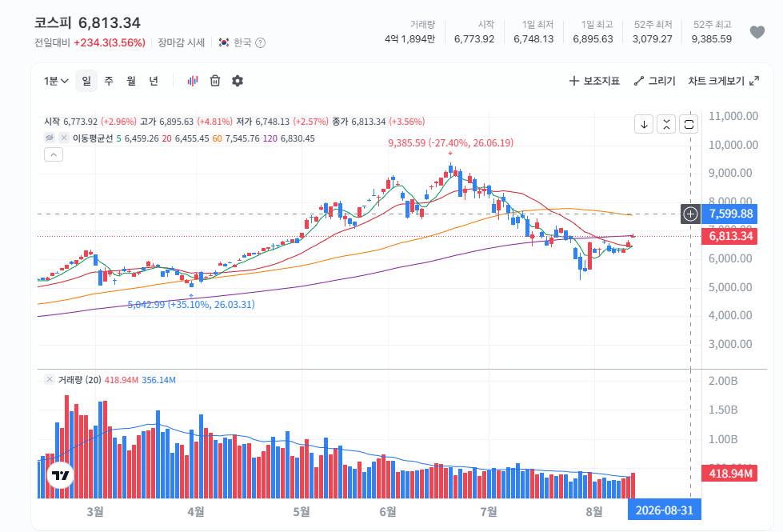Click the trash icon to clear drawings
The height and width of the screenshot is (532, 783).
(215, 81)
